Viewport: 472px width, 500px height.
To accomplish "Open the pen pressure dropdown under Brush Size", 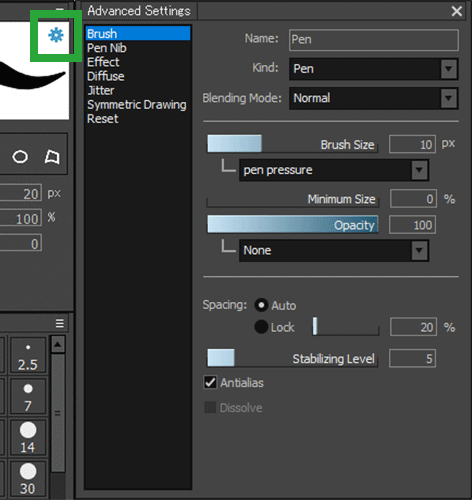I will (x=334, y=170).
